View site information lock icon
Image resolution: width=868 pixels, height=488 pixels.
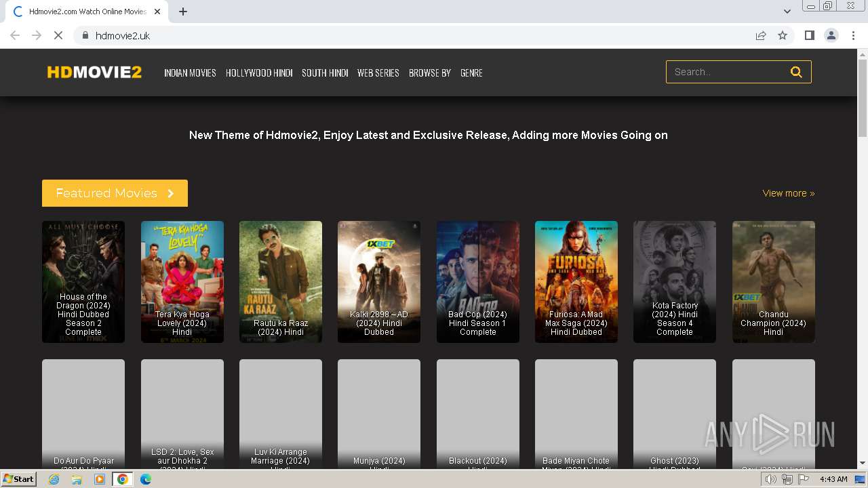[x=85, y=35]
